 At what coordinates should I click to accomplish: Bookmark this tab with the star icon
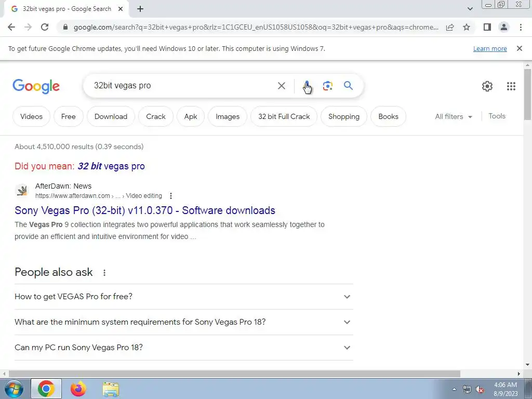[x=467, y=27]
